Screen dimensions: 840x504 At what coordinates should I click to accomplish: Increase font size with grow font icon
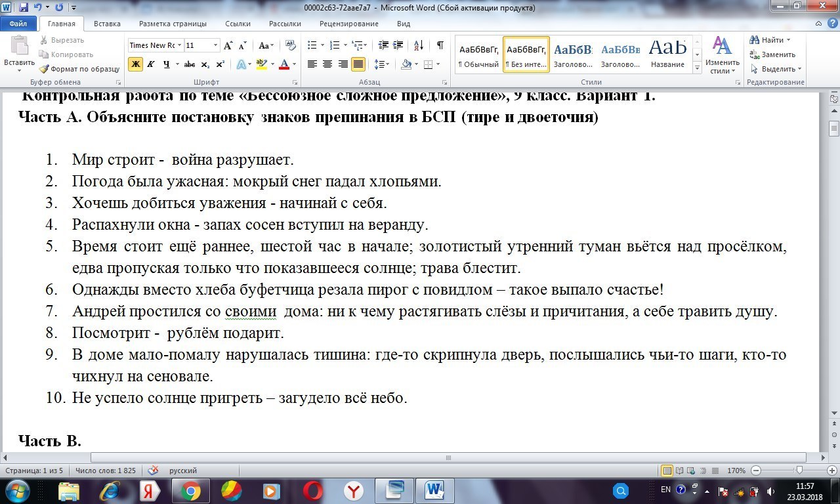coord(228,45)
